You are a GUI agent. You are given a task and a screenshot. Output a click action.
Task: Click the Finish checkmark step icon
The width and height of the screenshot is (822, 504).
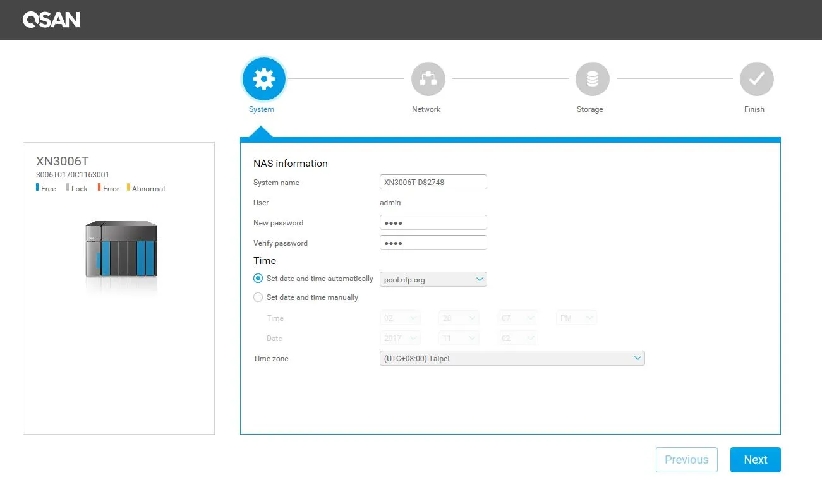pyautogui.click(x=757, y=79)
